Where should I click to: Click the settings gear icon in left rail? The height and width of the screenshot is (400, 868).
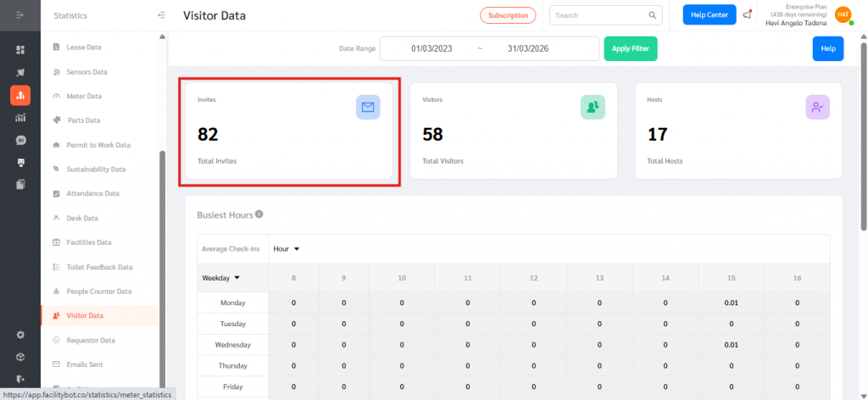tap(20, 335)
